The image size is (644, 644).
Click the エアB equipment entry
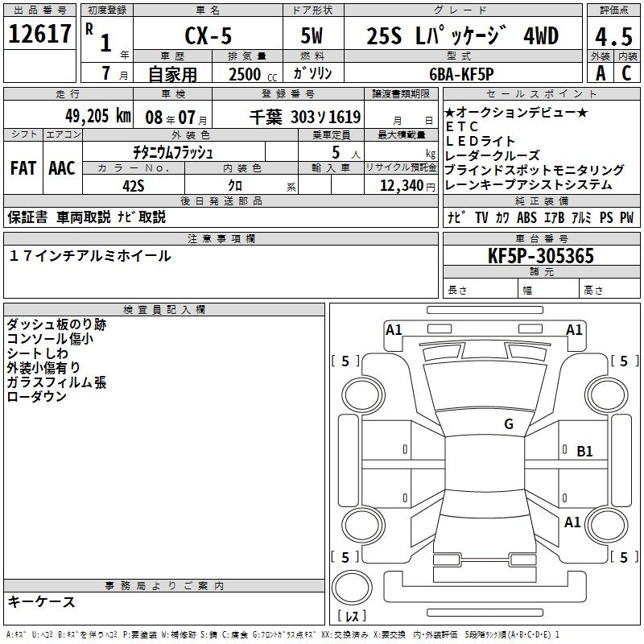click(555, 217)
